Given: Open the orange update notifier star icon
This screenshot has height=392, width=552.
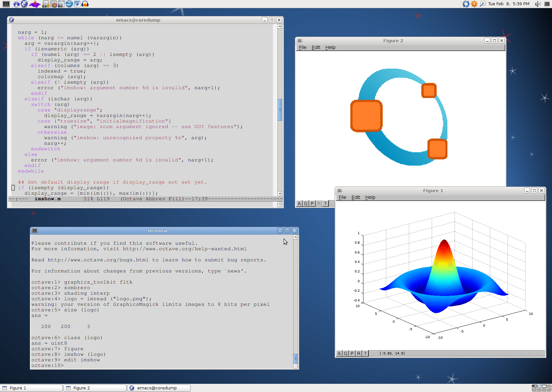Looking at the screenshot, I should click(474, 4).
